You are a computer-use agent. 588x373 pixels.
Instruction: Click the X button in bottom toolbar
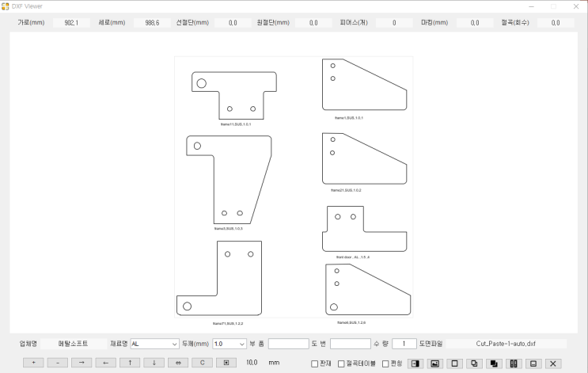553,363
